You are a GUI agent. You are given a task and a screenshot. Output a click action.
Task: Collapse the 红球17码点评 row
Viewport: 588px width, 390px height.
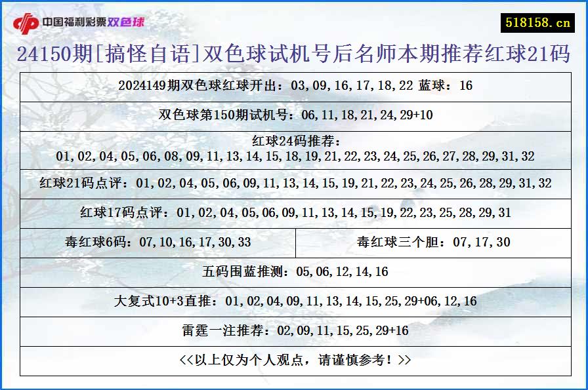click(293, 212)
